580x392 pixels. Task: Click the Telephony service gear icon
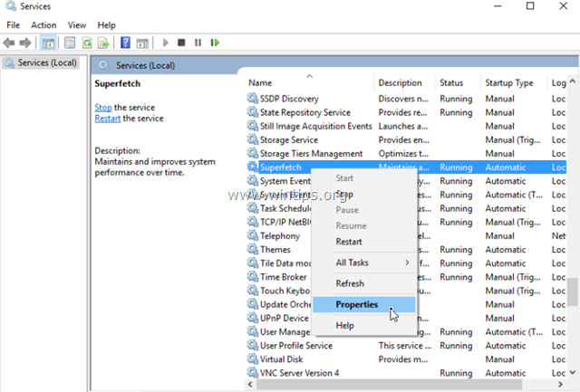(253, 235)
